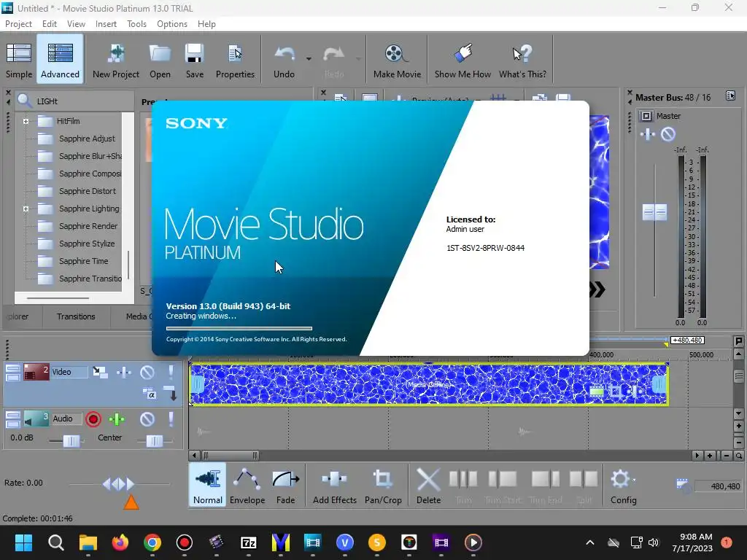Click the Audio track pan slider
This screenshot has height=560, width=747.
coord(155,441)
